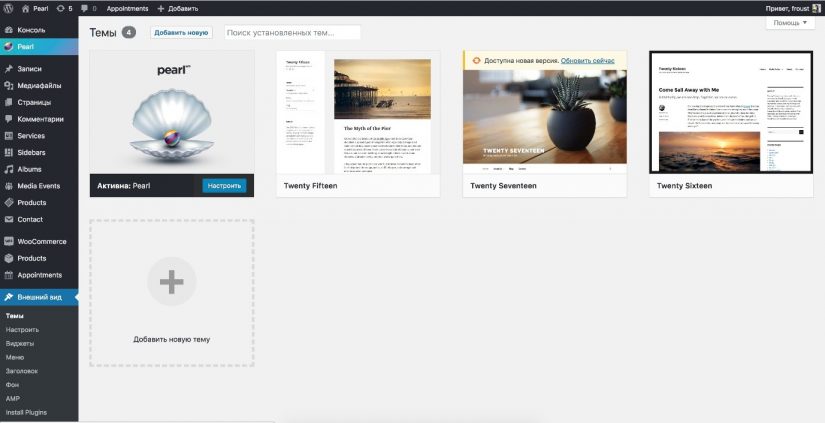Click the Services icon in sidebar
Screen dimensions: 825x423
[8, 136]
